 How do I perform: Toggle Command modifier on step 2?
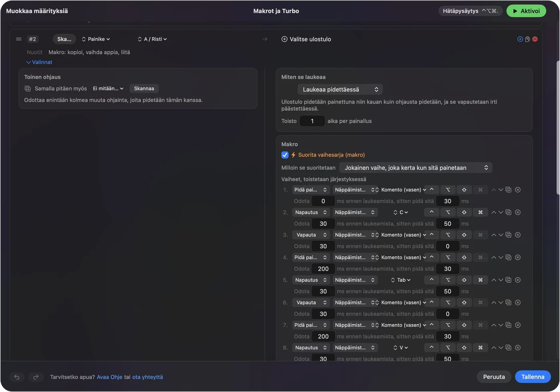[x=480, y=212]
